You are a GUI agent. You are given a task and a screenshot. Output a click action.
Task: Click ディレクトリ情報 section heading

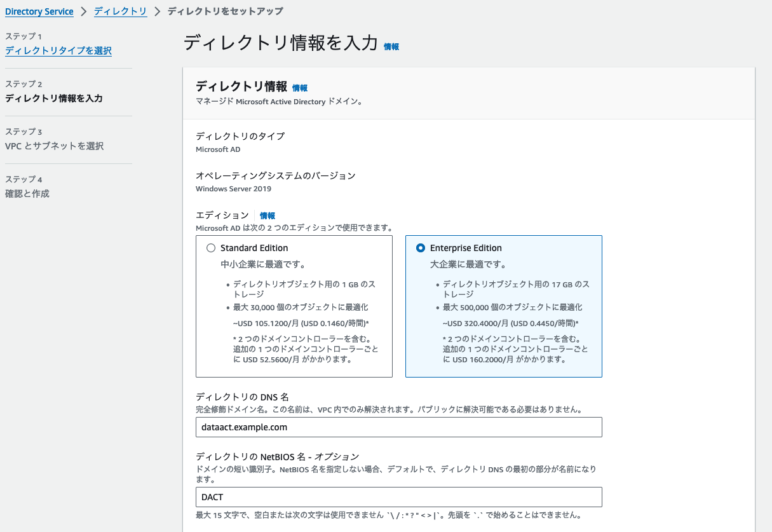point(241,87)
